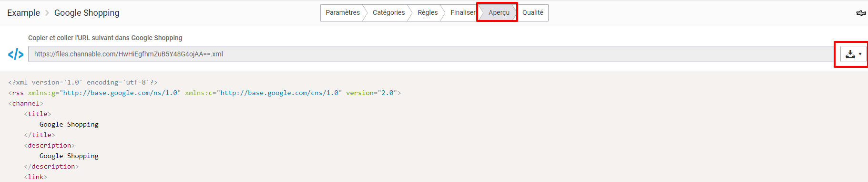
Task: Switch to the Paramètres step
Action: (x=342, y=13)
